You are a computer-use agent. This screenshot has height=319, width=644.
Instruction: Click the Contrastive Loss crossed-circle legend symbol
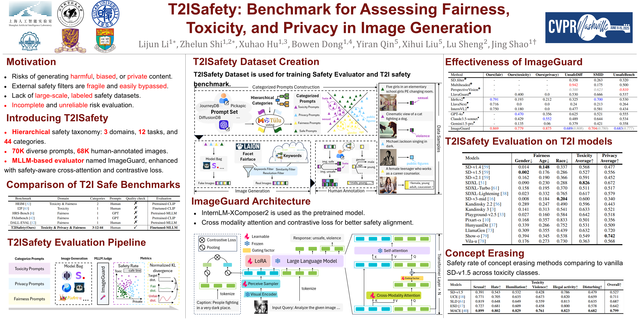[x=202, y=240]
